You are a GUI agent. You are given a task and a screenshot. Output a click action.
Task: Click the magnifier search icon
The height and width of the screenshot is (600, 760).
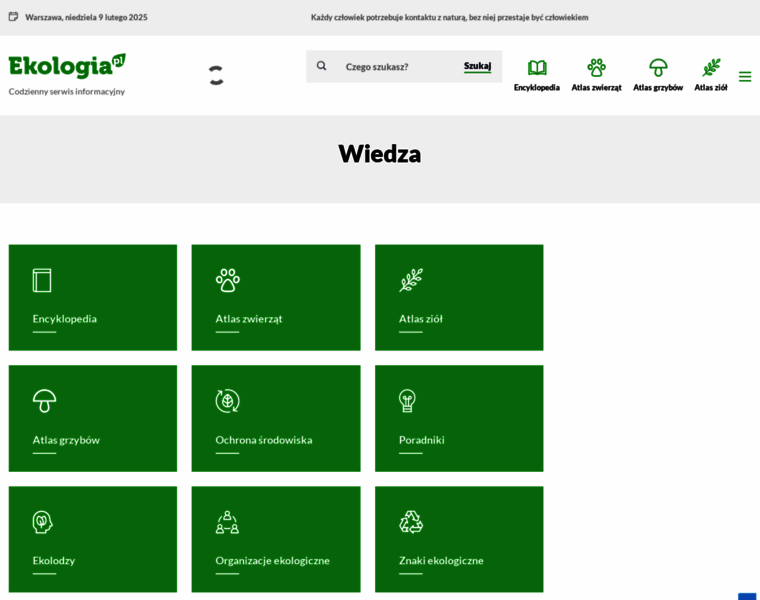(321, 66)
